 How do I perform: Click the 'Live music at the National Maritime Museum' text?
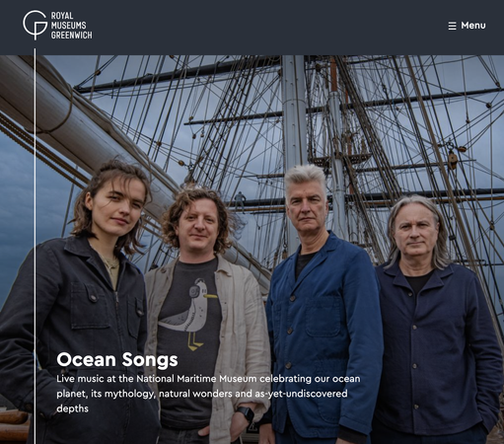156,379
